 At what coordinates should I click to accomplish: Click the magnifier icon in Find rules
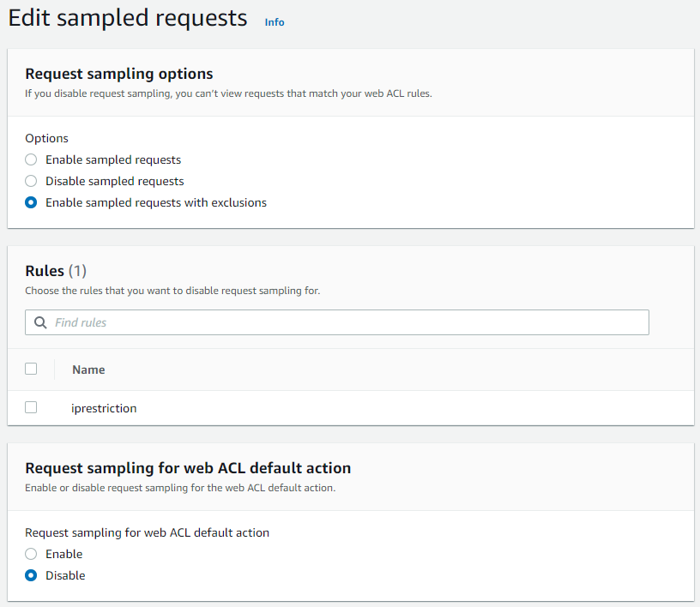40,322
